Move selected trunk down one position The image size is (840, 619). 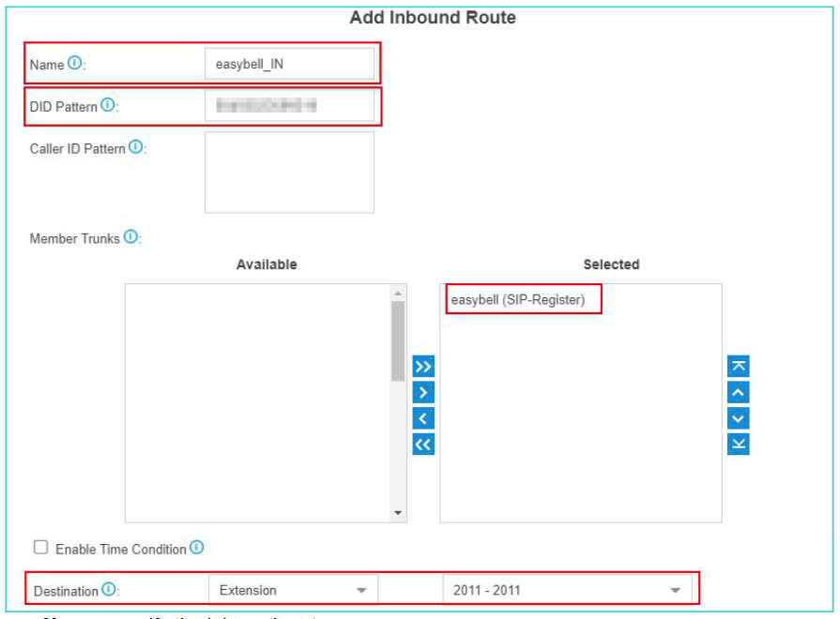[x=739, y=418]
